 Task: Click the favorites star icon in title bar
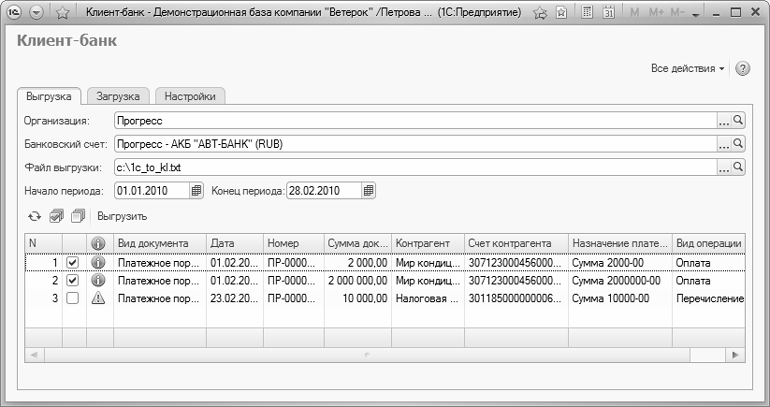click(x=541, y=13)
